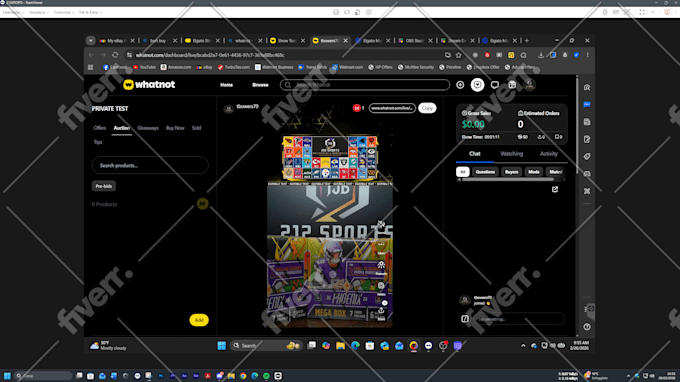Click the Copy link button

(x=427, y=108)
